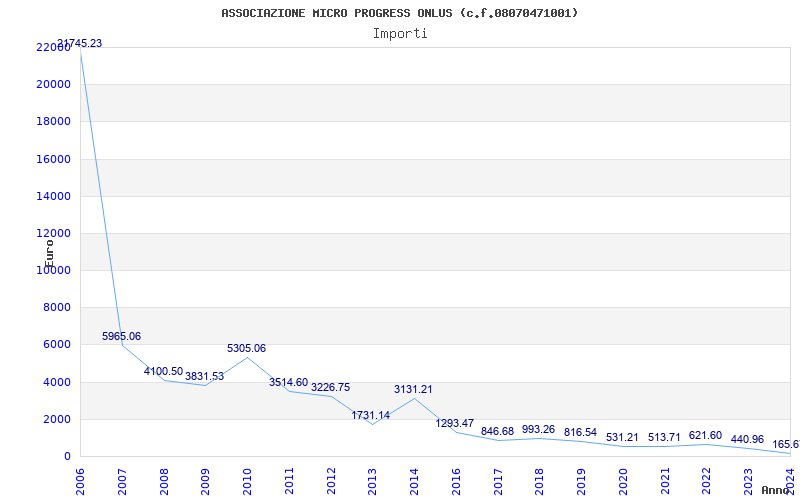Select the 440.96 data label
This screenshot has height=500, width=800.
click(747, 439)
